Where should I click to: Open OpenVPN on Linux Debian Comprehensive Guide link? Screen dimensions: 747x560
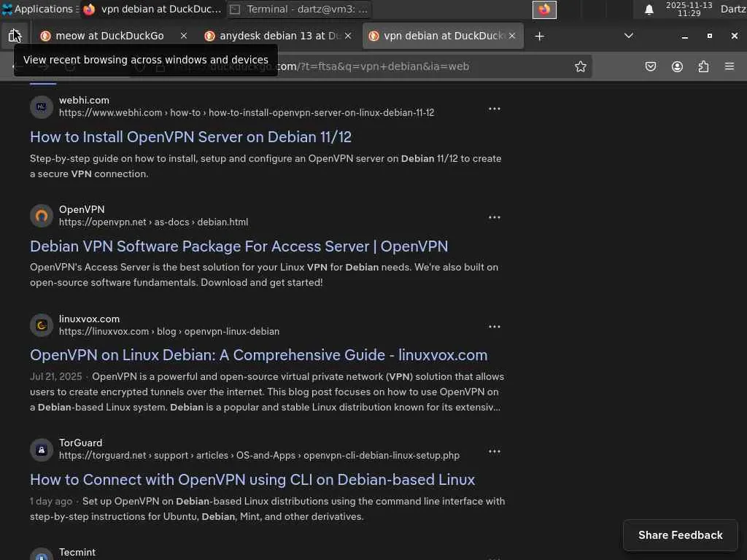259,355
